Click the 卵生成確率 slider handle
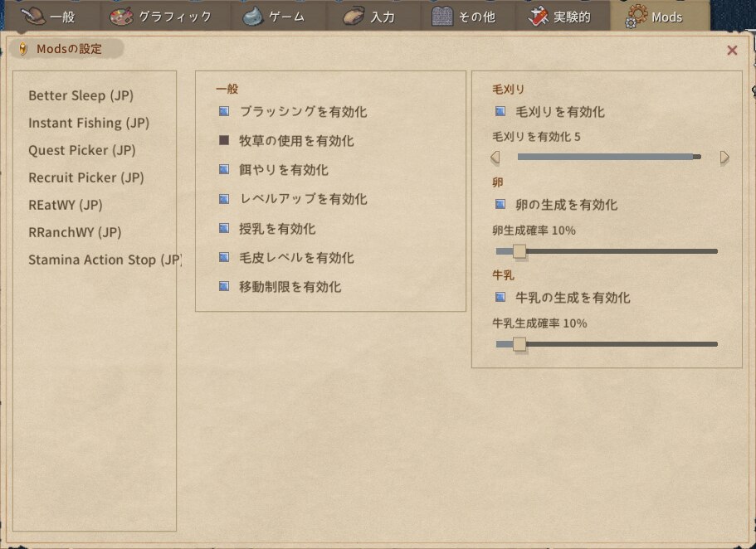This screenshot has width=756, height=549. click(519, 250)
